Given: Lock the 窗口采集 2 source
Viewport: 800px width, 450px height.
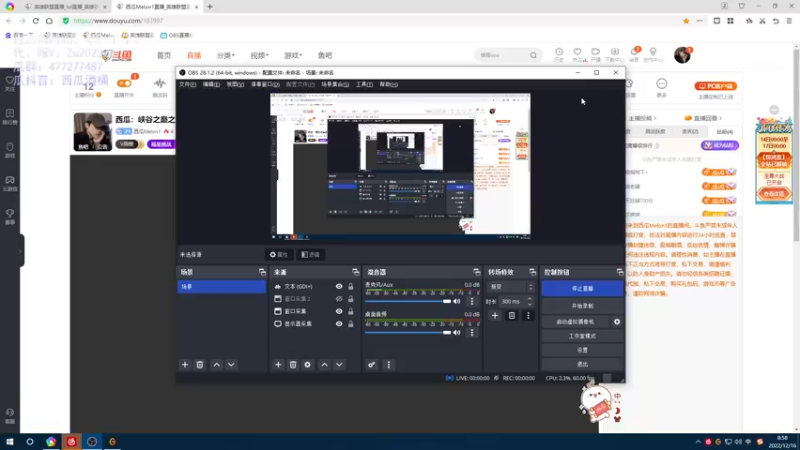Looking at the screenshot, I should tap(351, 299).
